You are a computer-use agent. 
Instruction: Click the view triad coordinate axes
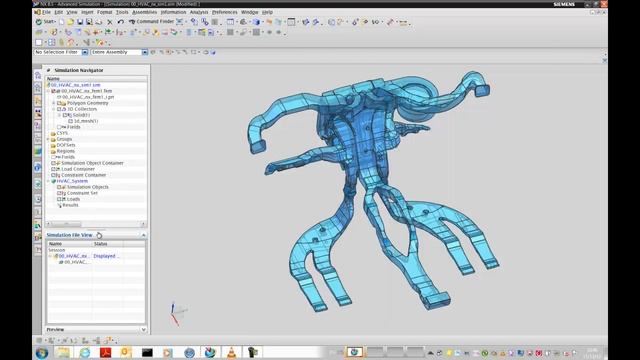[x=178, y=313]
